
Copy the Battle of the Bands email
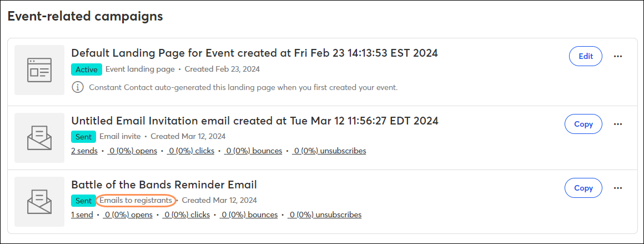point(583,188)
